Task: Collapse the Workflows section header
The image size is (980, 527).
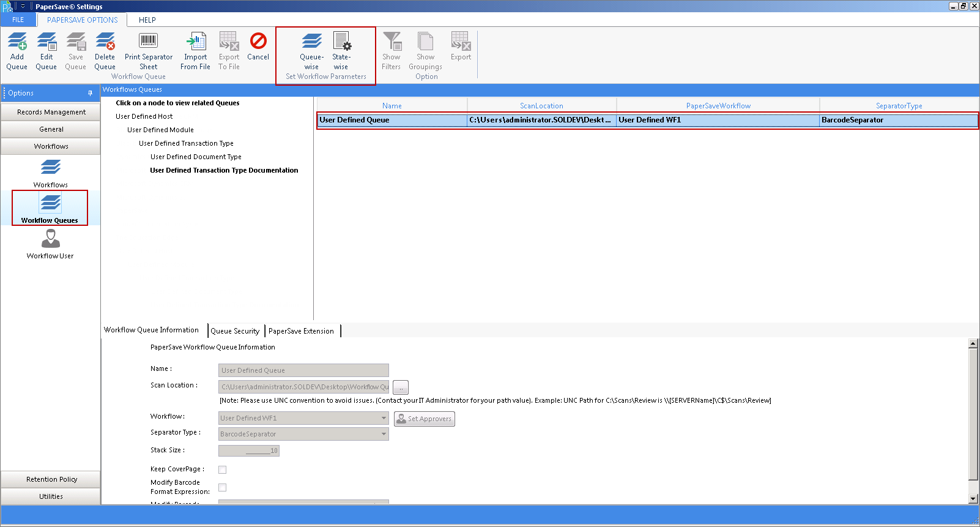Action: [x=51, y=146]
